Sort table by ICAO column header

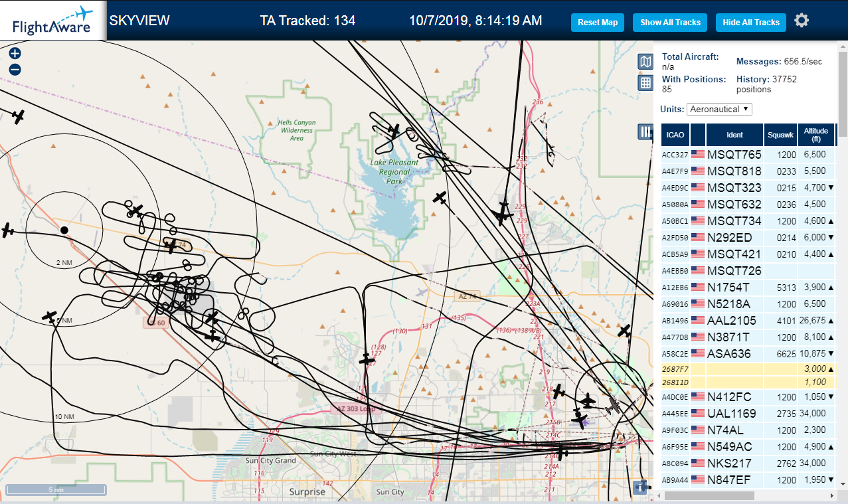pyautogui.click(x=675, y=135)
